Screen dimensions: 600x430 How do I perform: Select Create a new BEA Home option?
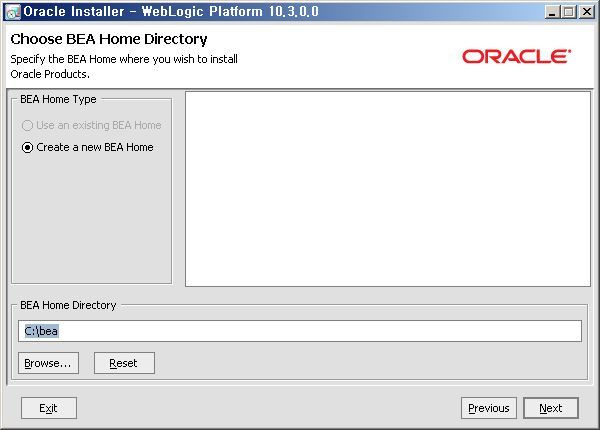click(x=88, y=147)
